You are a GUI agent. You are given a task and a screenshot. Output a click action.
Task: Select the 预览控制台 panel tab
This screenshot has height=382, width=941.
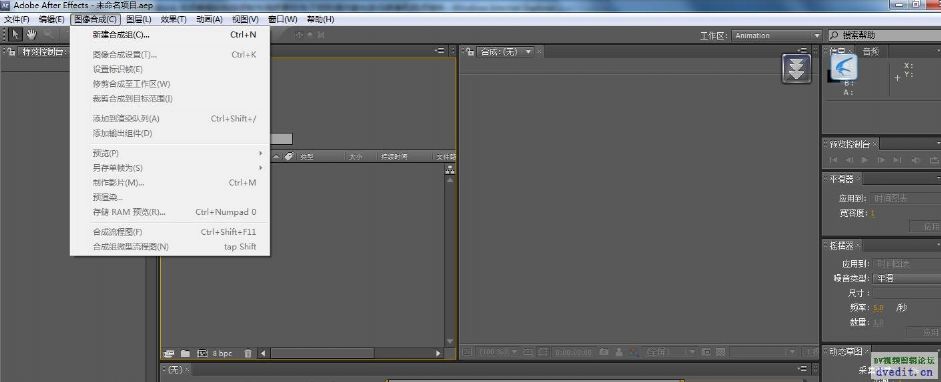(849, 144)
